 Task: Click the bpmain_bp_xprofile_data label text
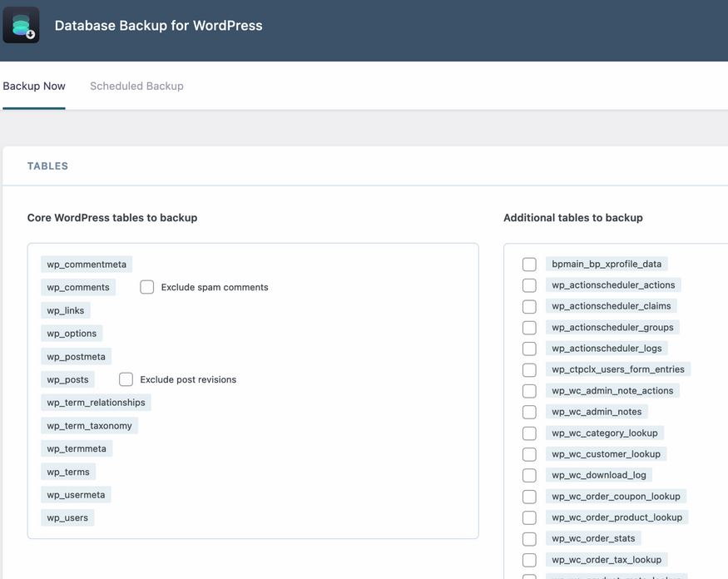[x=607, y=264]
